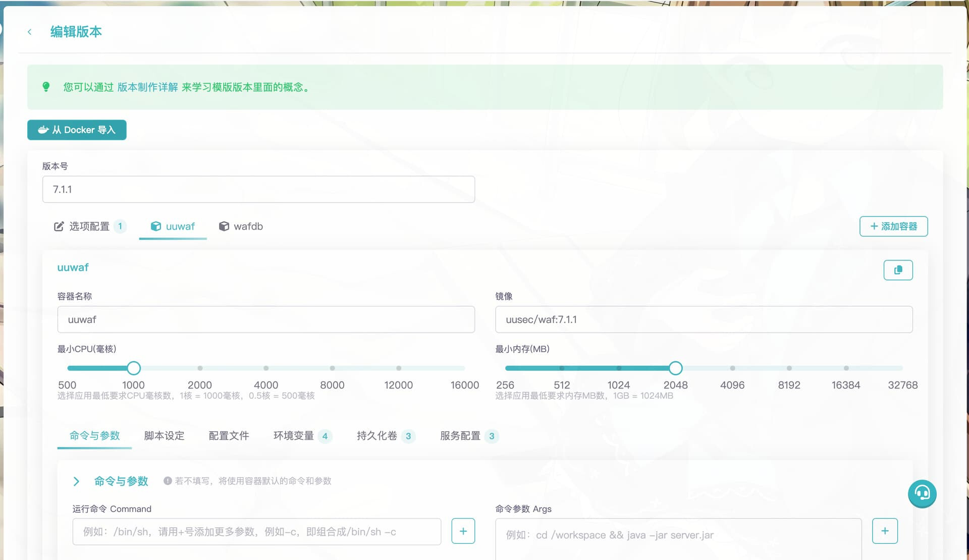Click the info icon next to 若不填写 hint
The image size is (969, 560).
168,481
